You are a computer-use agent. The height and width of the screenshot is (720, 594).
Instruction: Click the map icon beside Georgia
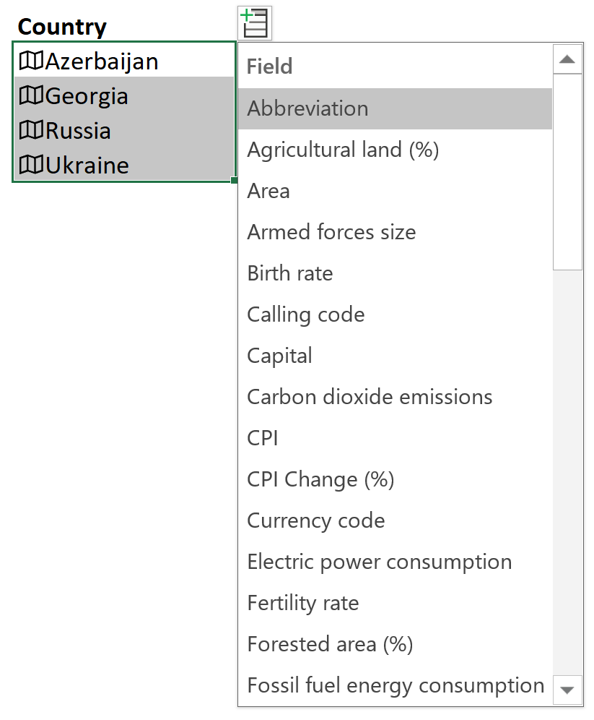31,96
